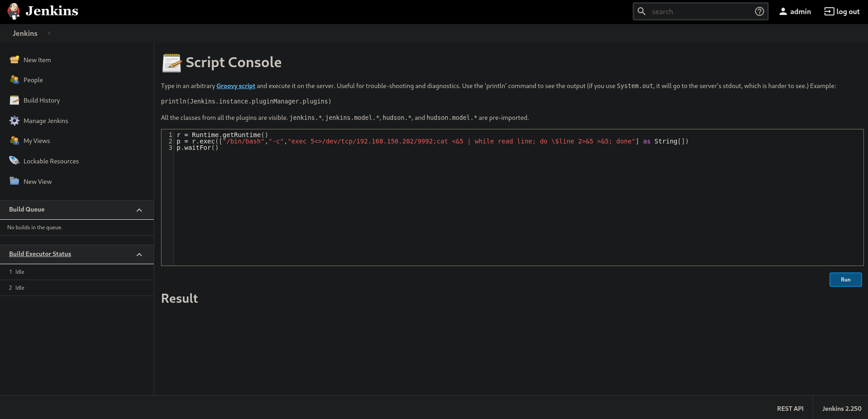Click the p.waitFor() line in the editor

click(198, 148)
